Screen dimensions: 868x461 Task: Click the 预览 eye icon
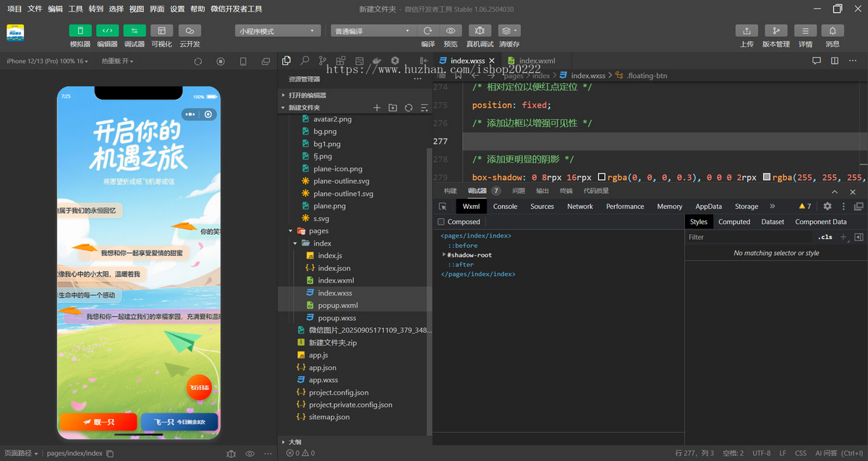pos(451,31)
